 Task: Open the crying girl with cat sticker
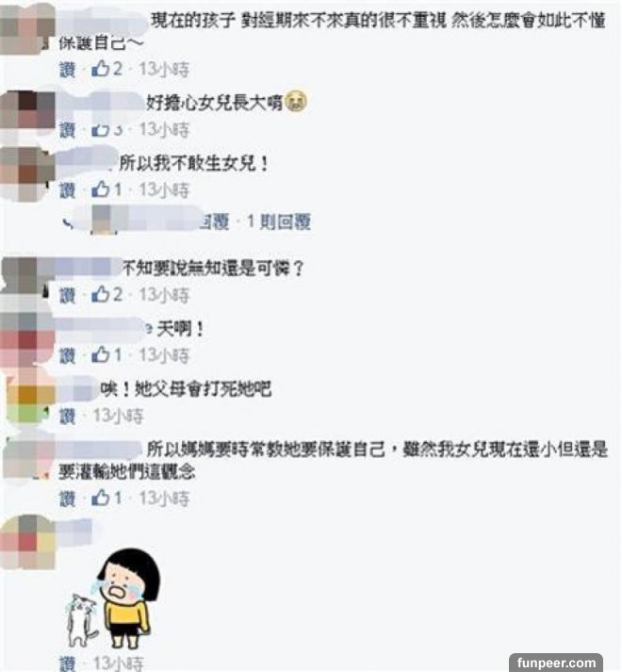[x=113, y=599]
